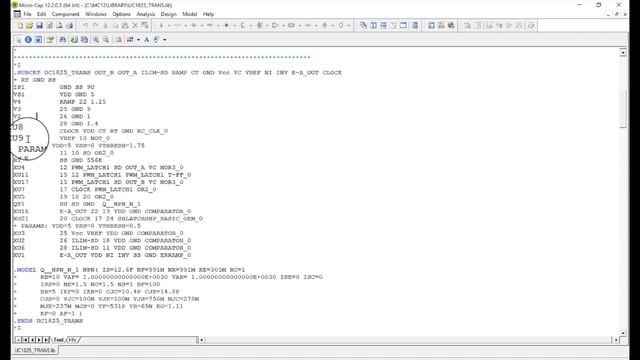Click the New file icon
Screen dimensions: 640x360
coord(20,26)
